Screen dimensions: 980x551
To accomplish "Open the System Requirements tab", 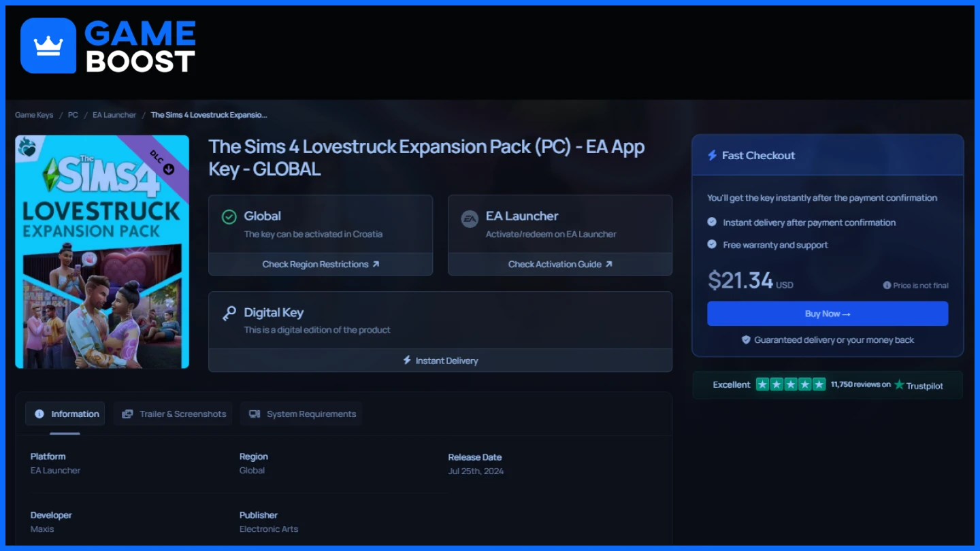I will (301, 414).
